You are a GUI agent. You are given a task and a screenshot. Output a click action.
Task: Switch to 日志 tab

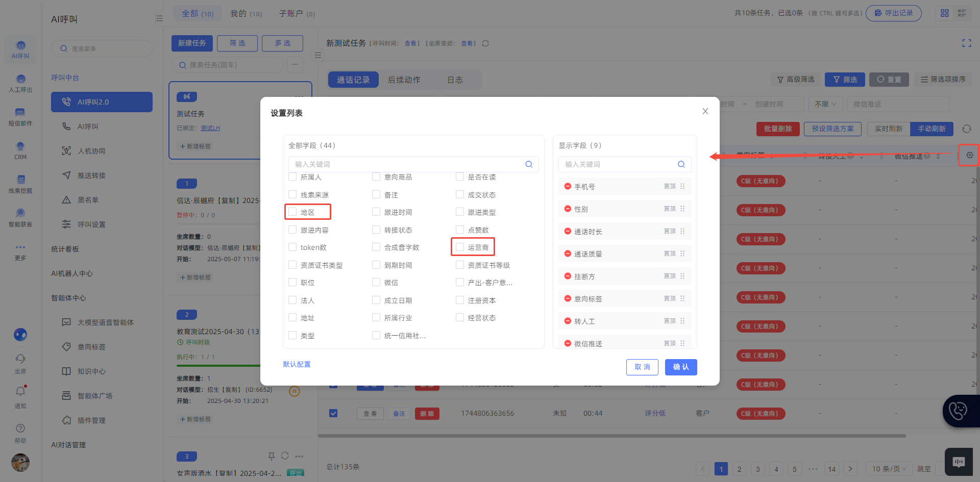point(455,80)
